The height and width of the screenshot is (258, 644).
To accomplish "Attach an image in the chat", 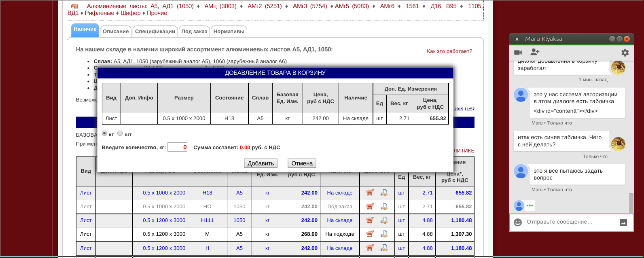I will [623, 222].
